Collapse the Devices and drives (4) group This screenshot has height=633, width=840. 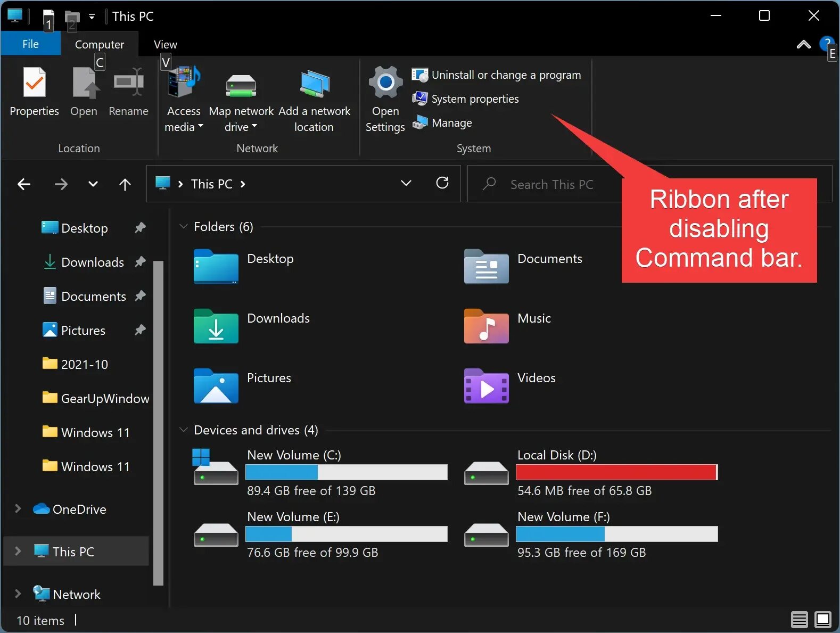coord(184,430)
